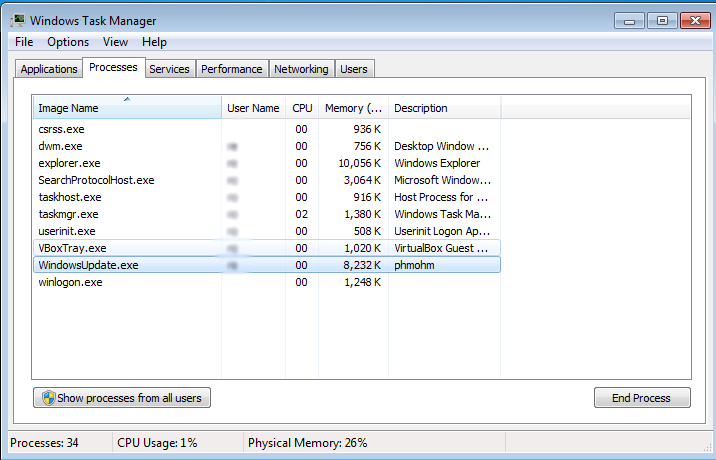Select the taskmgr.exe process
Screen dimensions: 716x460
coord(267,214)
